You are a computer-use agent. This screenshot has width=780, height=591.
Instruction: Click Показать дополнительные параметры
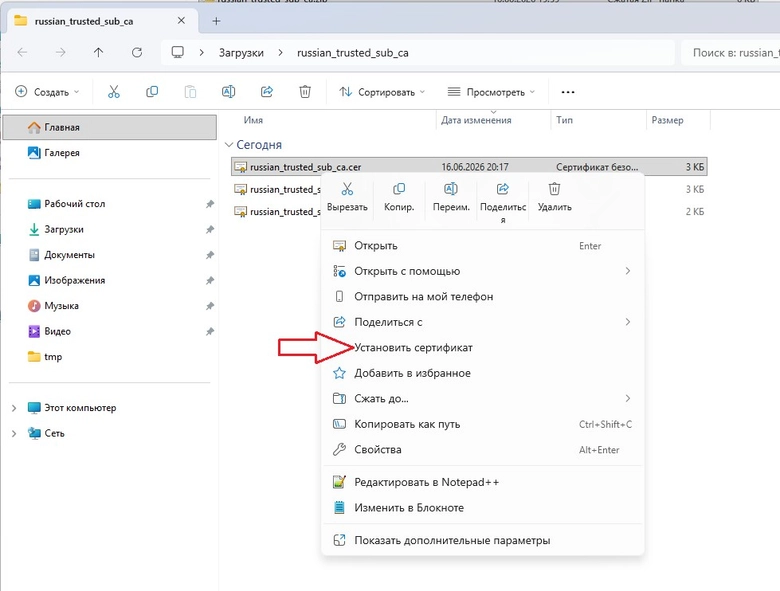pyautogui.click(x=483, y=540)
